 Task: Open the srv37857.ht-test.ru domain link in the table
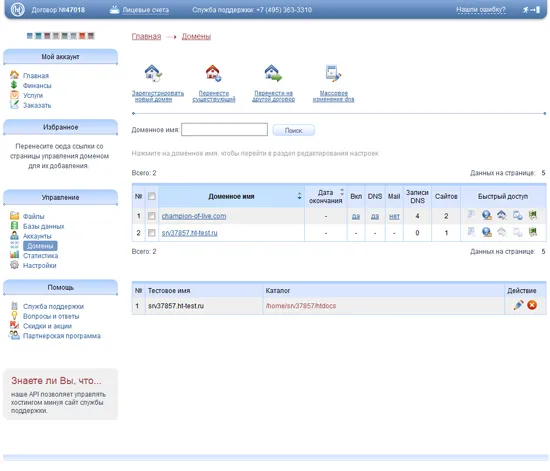189,233
